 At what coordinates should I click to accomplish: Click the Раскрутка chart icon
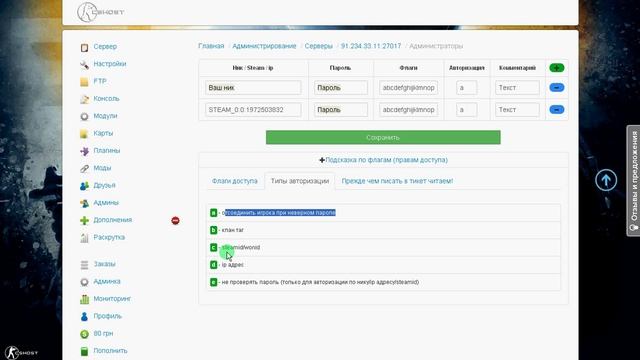pos(84,238)
